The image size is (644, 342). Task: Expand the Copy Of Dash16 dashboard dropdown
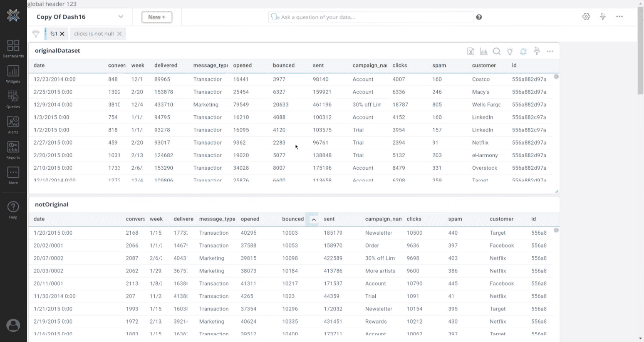pyautogui.click(x=121, y=17)
